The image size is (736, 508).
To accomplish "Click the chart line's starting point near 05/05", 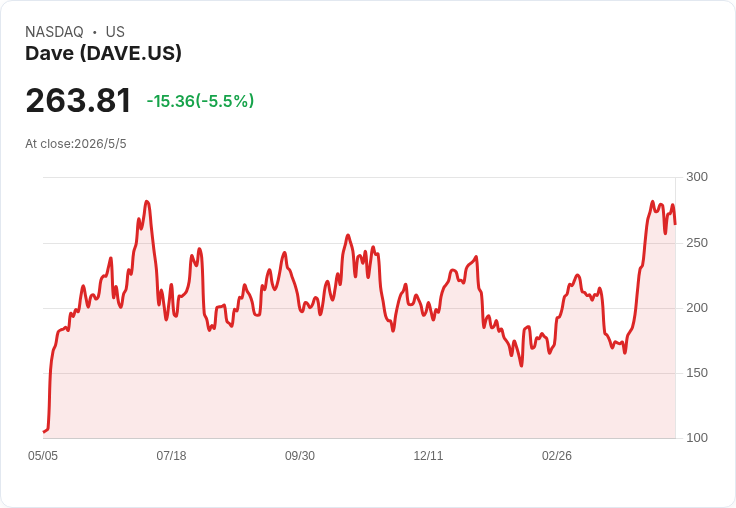I will (44, 431).
